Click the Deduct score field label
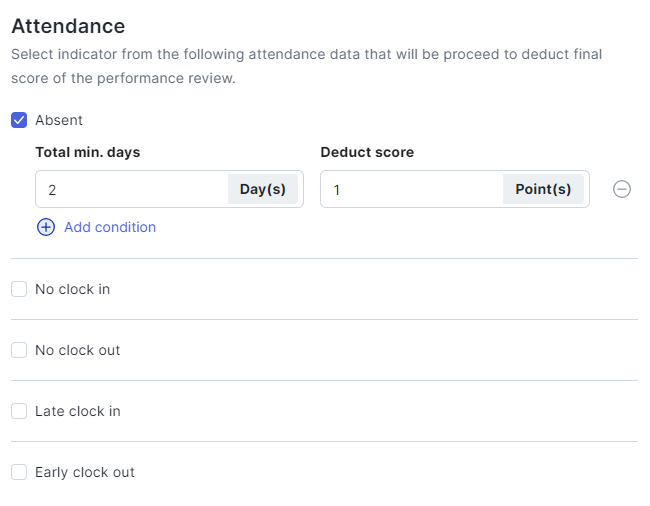Viewport: 650px width, 506px height. point(367,152)
